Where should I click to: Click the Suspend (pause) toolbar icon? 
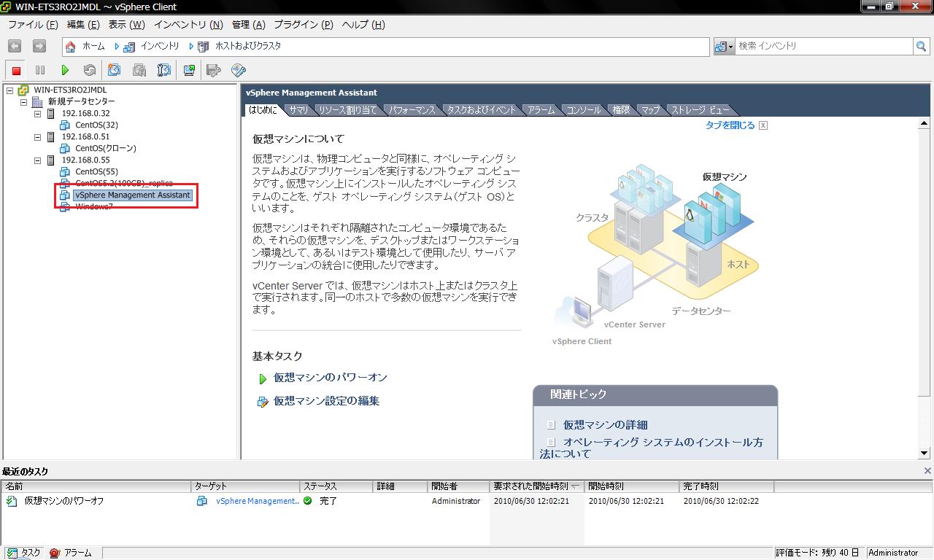click(x=40, y=70)
